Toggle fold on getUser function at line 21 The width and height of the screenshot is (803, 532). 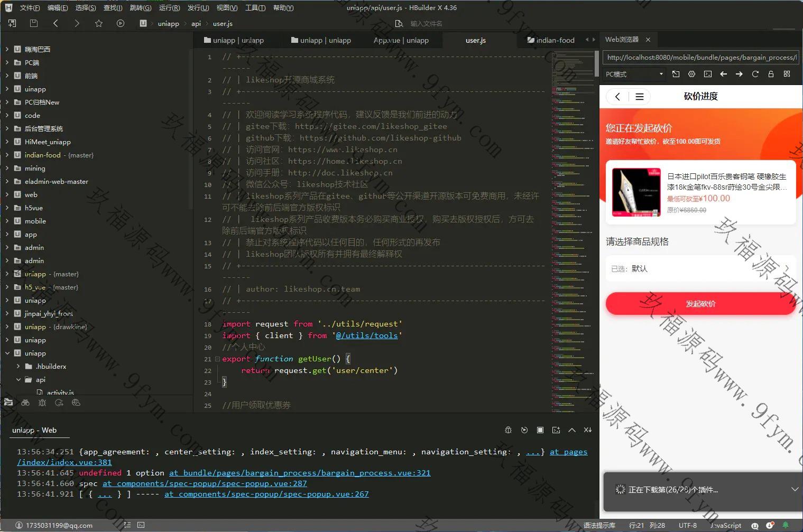tap(217, 359)
